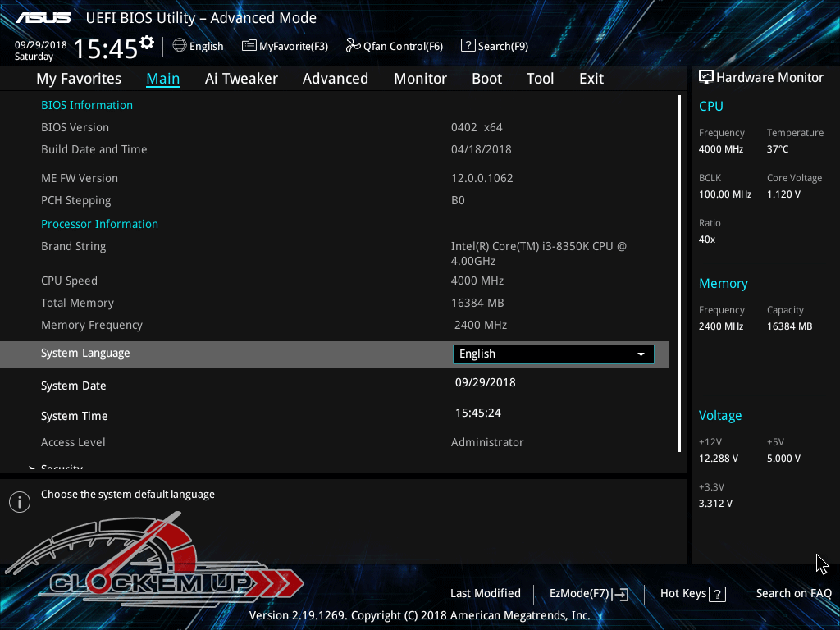The image size is (840, 630).
Task: Click the settings gear icon beside the clock
Action: pyautogui.click(x=147, y=42)
